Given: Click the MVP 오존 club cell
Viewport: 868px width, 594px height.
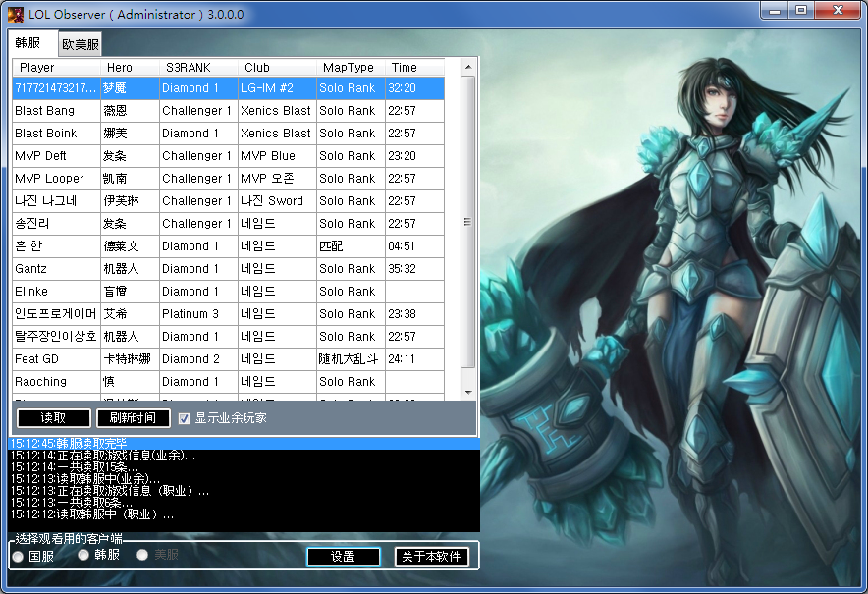Looking at the screenshot, I should [277, 179].
